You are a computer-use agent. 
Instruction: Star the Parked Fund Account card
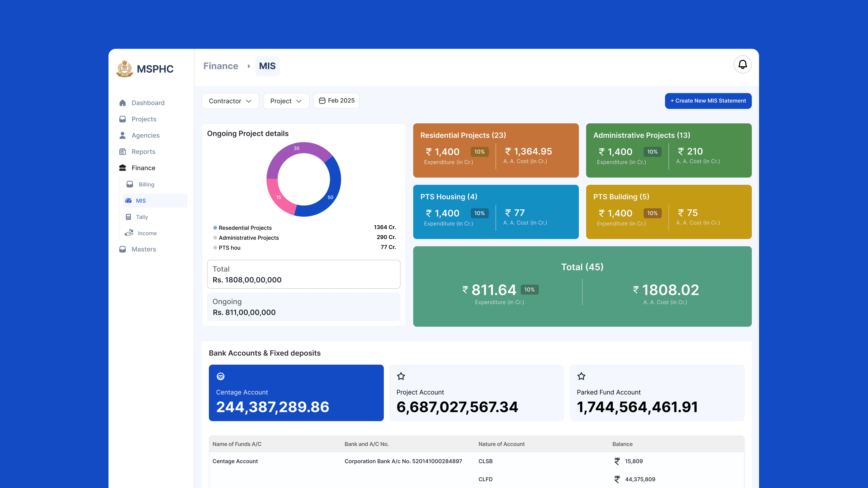click(581, 376)
